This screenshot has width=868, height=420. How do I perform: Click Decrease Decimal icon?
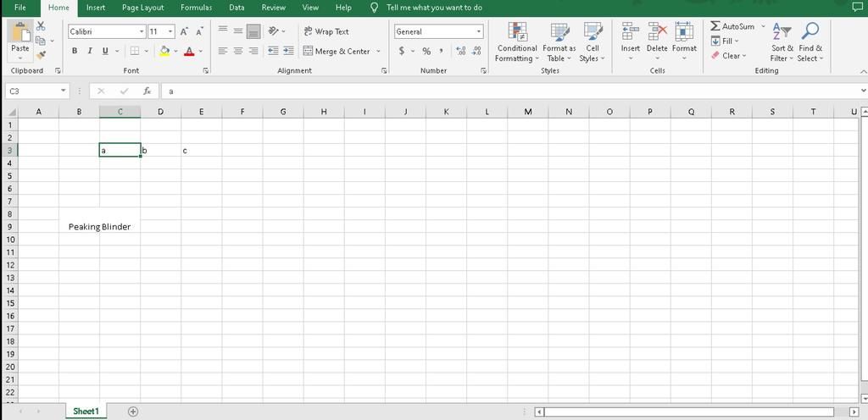tap(476, 51)
